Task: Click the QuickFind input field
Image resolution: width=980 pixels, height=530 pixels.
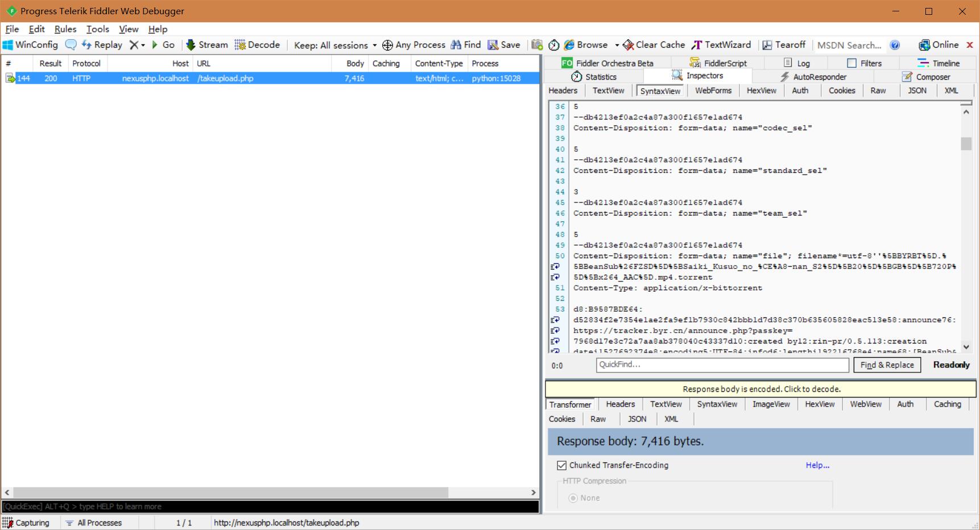Action: point(722,365)
